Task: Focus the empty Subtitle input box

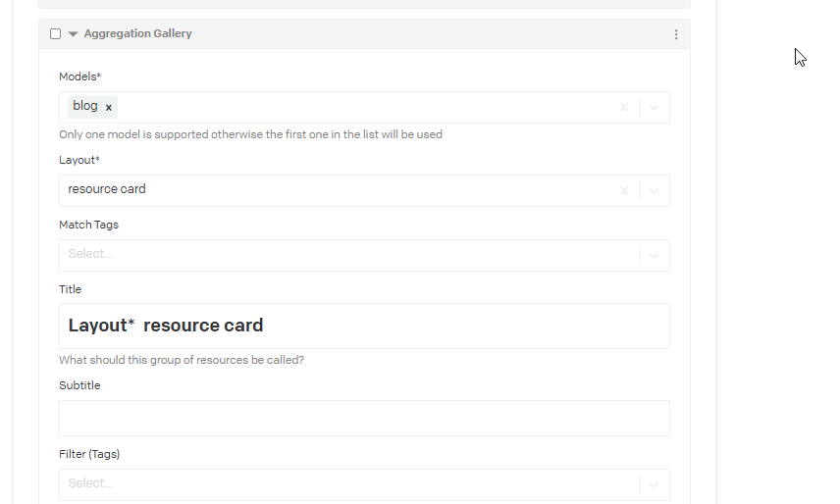Action: [x=364, y=418]
